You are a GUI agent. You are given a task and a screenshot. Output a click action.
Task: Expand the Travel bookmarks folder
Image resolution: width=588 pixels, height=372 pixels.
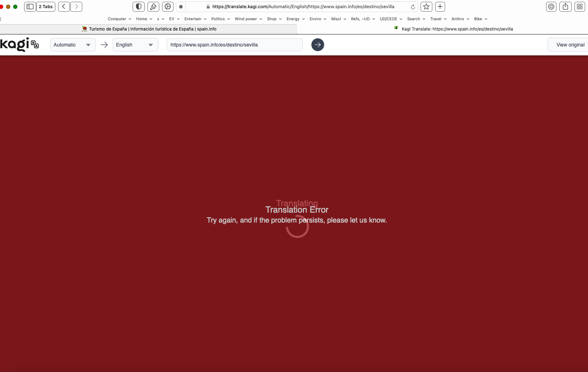pos(438,19)
